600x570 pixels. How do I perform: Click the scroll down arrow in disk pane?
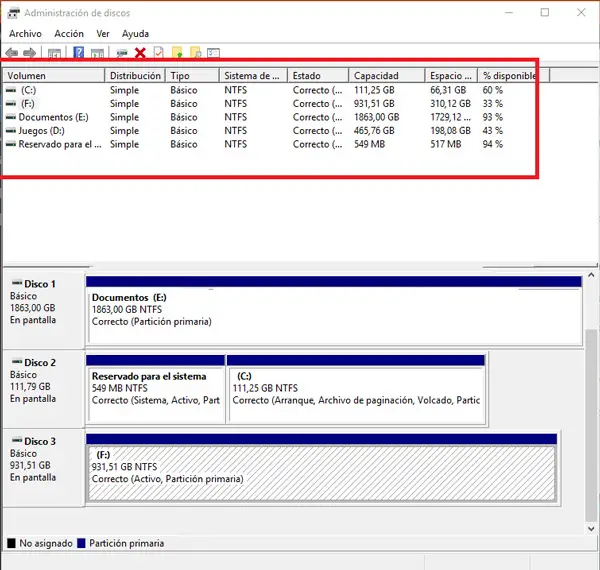pos(591,529)
